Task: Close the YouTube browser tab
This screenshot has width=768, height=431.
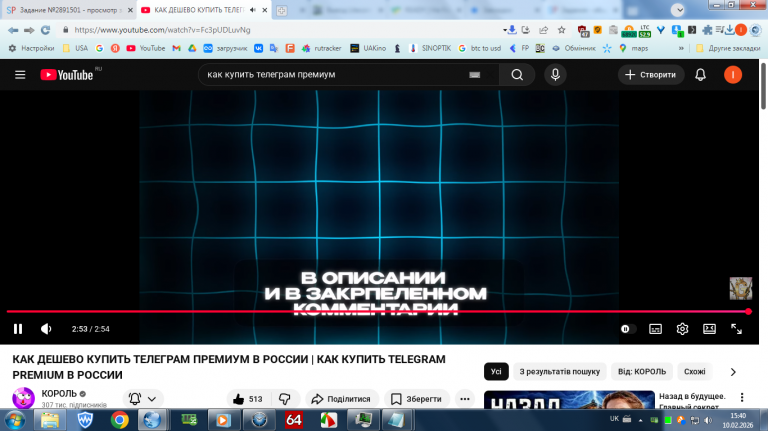Action: (x=265, y=10)
